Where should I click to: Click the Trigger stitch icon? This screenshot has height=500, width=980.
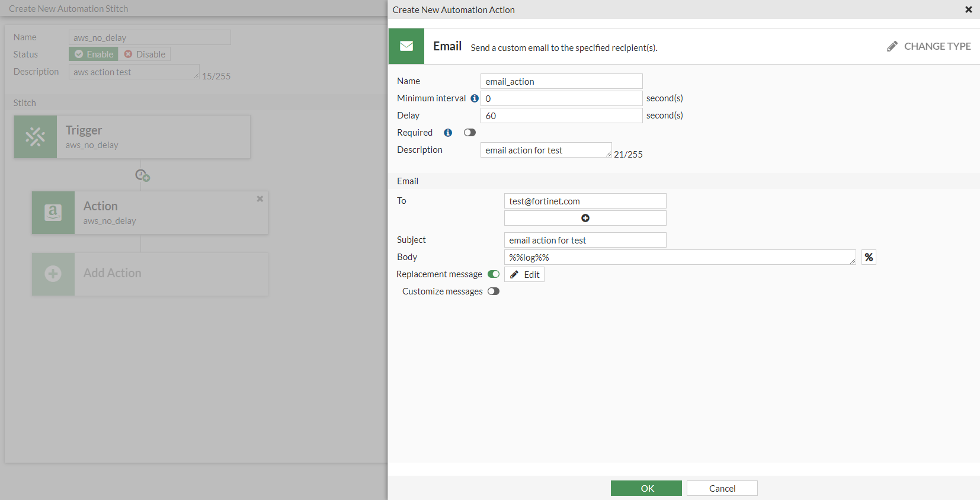tap(36, 137)
